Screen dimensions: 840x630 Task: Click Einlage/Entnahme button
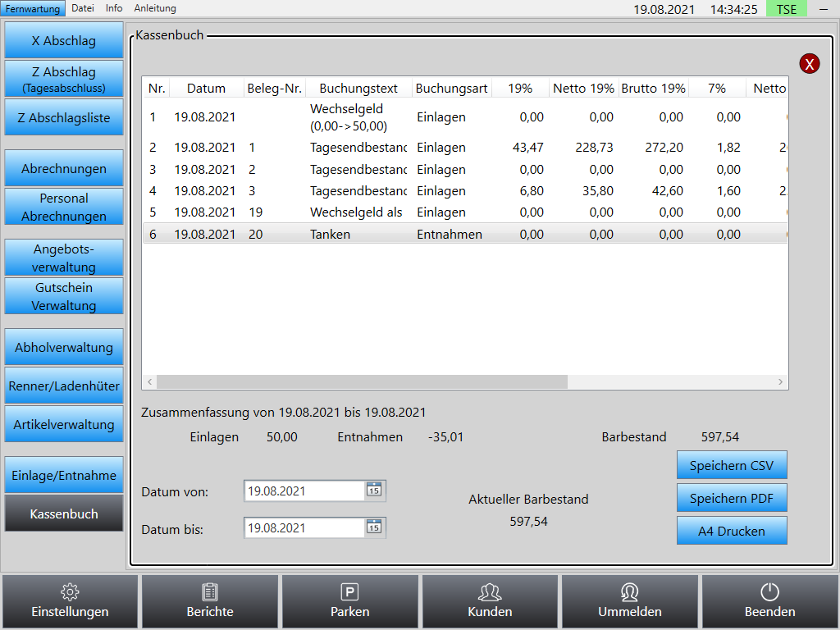click(x=64, y=475)
